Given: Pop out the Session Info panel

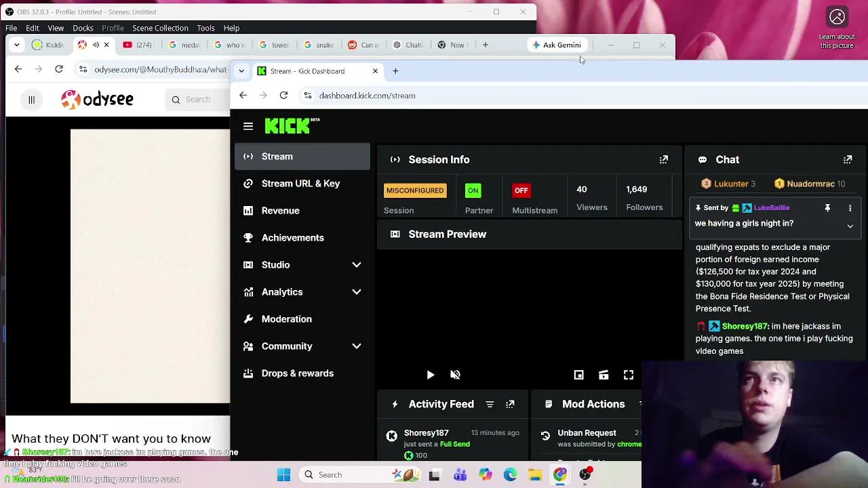Looking at the screenshot, I should [664, 159].
